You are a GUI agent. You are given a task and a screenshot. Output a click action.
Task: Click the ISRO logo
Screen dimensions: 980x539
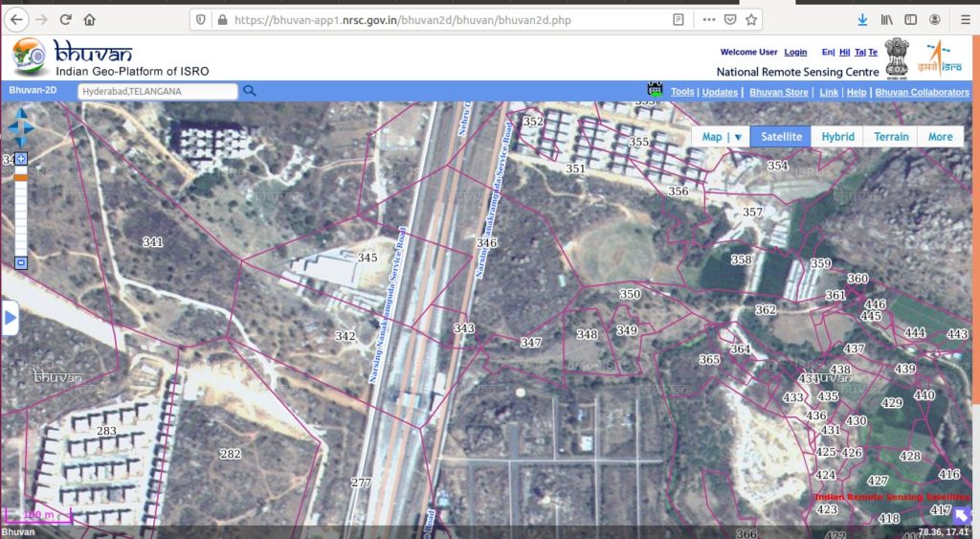tap(940, 57)
